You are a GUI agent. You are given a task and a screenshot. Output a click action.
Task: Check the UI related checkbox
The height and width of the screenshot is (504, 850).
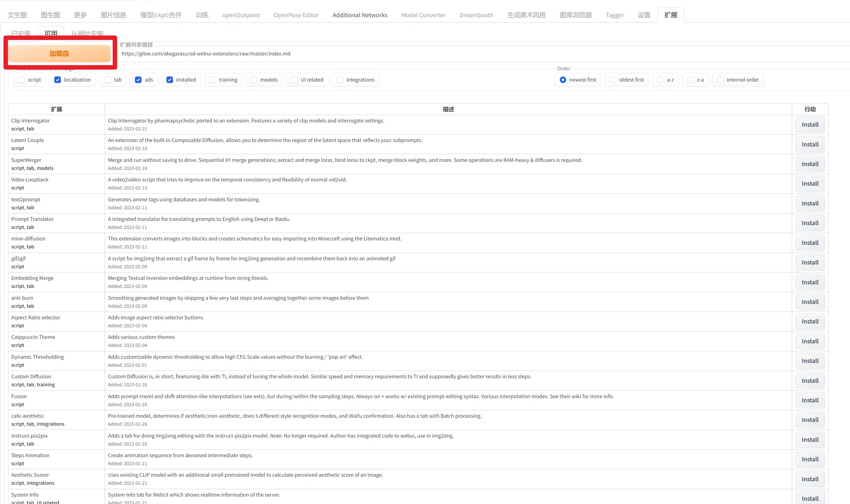[x=294, y=80]
